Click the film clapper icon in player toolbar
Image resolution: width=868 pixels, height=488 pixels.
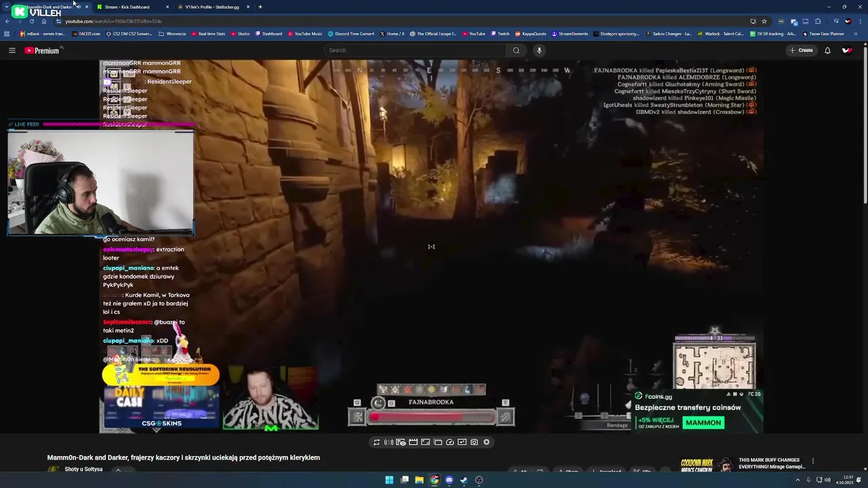(413, 442)
